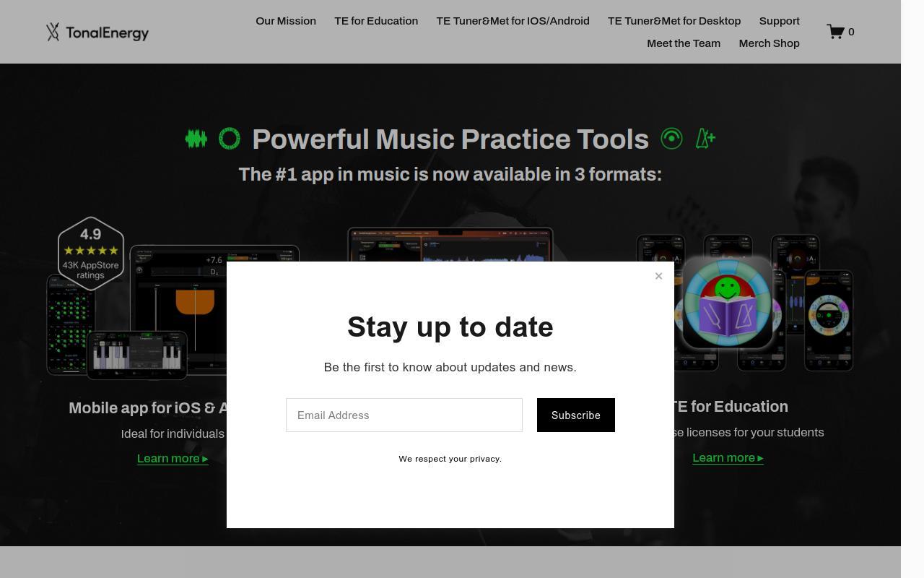Follow Learn more under TE for Education
The height and width of the screenshot is (578, 924).
tap(728, 457)
